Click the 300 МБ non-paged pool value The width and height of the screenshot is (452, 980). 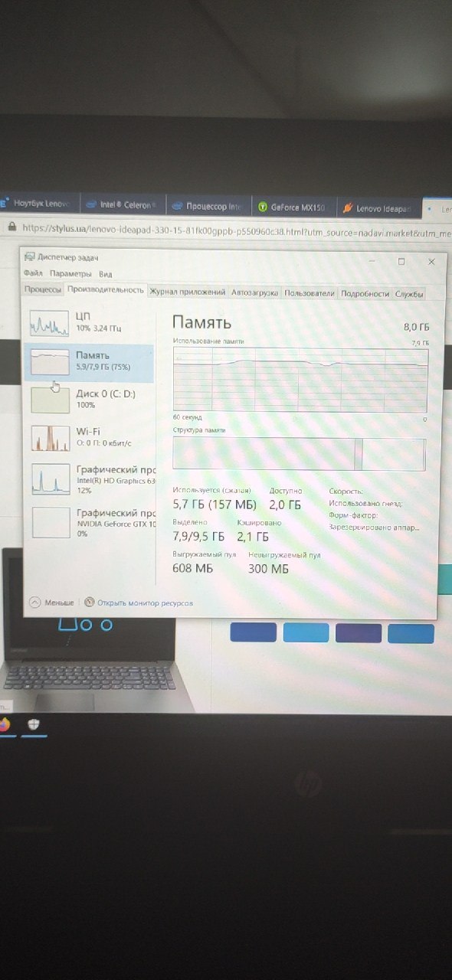click(x=269, y=569)
